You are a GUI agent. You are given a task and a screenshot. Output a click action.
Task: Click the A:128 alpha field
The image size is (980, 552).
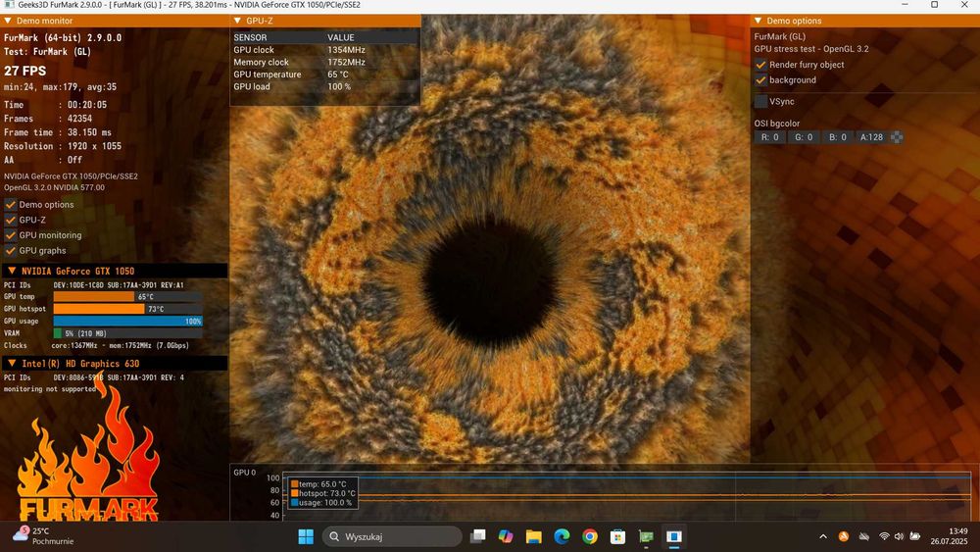pos(871,137)
